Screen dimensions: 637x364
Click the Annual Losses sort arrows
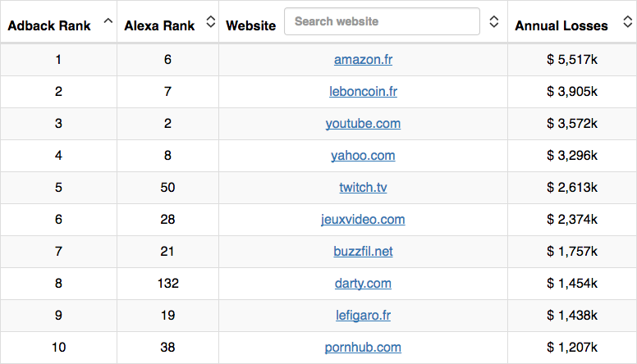[625, 21]
